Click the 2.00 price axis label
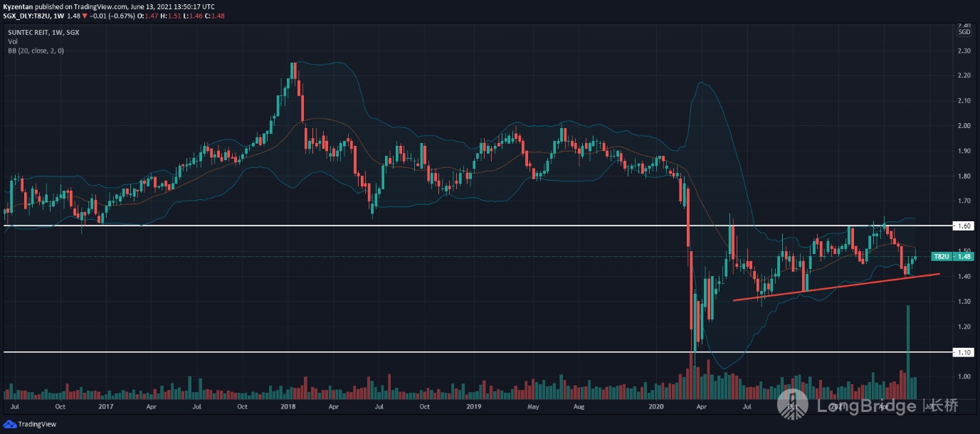This screenshot has height=434, width=980. [964, 126]
